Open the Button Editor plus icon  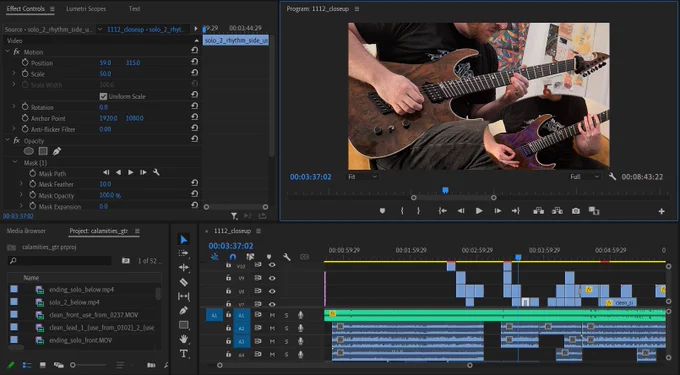pyautogui.click(x=661, y=211)
